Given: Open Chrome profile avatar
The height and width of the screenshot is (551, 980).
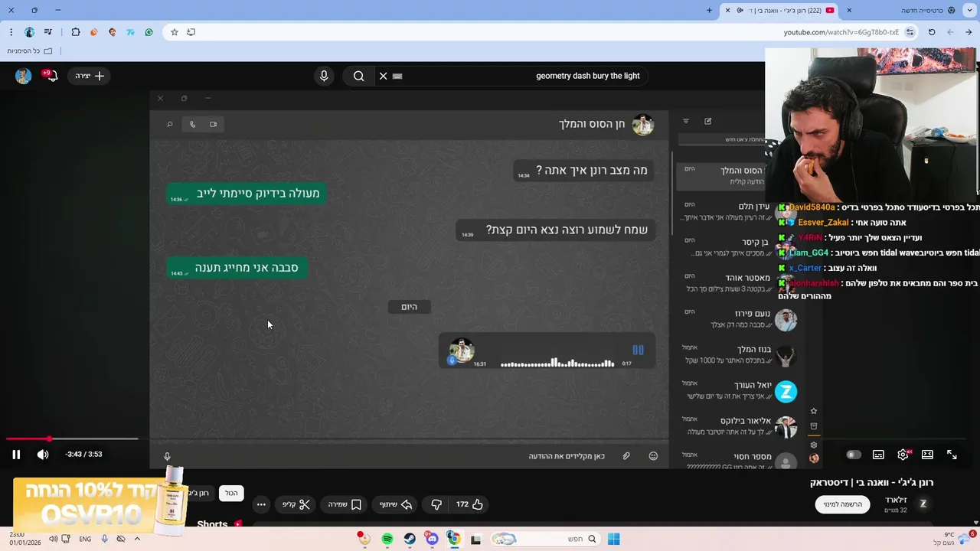Looking at the screenshot, I should coord(30,32).
